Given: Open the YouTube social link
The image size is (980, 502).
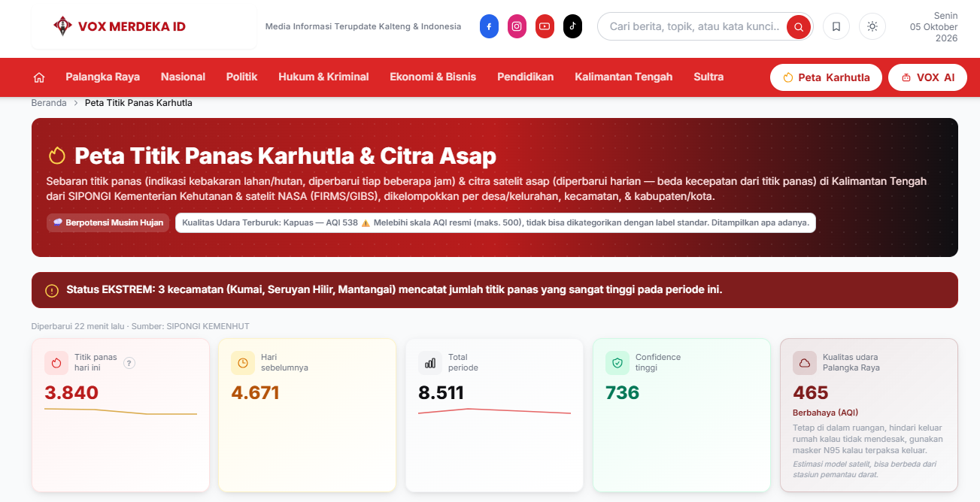Looking at the screenshot, I should click(x=545, y=26).
